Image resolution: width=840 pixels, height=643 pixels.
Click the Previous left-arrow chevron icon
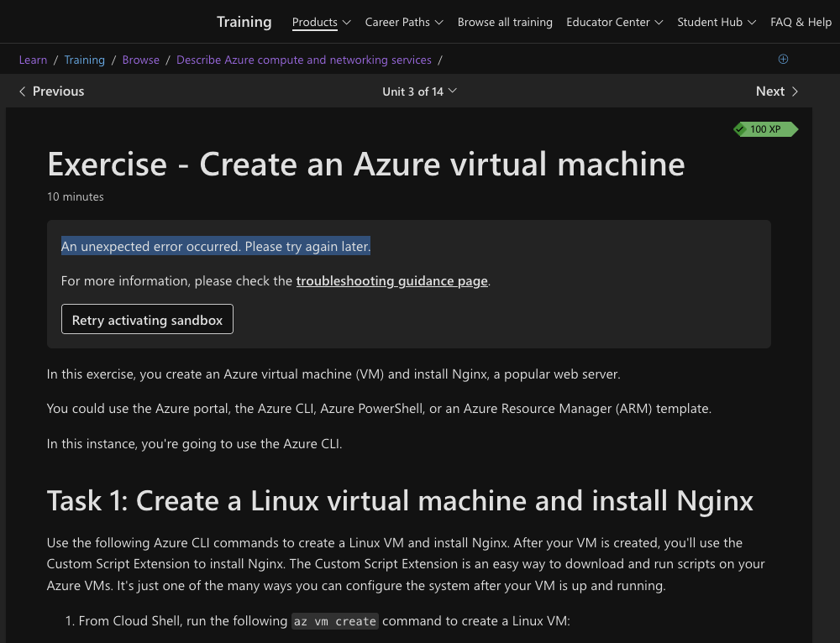(22, 91)
